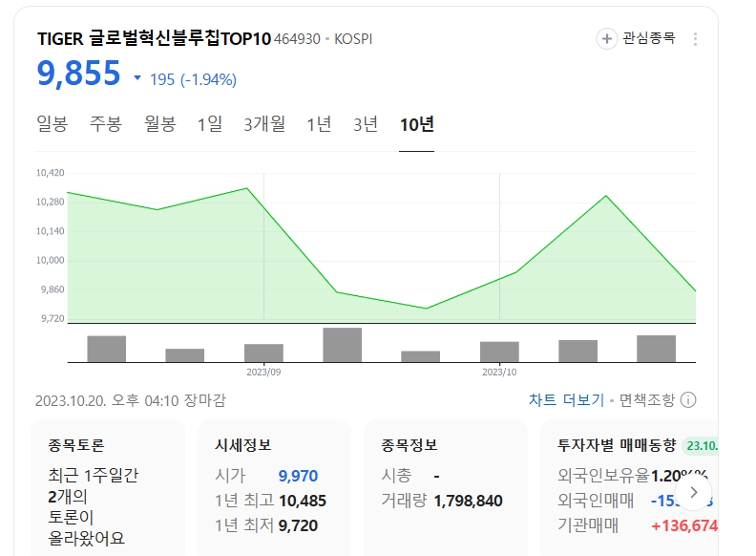The image size is (756, 556).
Task: Click the change value 195 (-1.94%)
Action: 193,79
